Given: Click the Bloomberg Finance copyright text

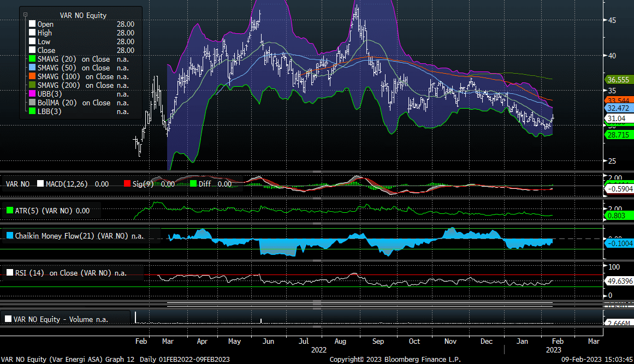Looking at the screenshot, I should click(395, 359).
